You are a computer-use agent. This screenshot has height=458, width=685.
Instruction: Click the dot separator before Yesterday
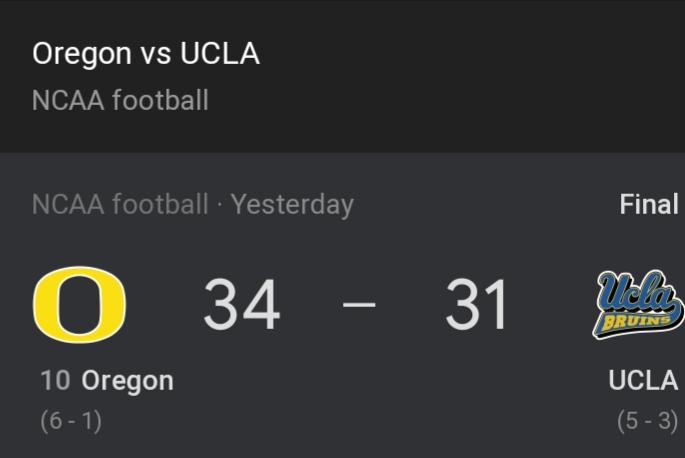click(220, 205)
